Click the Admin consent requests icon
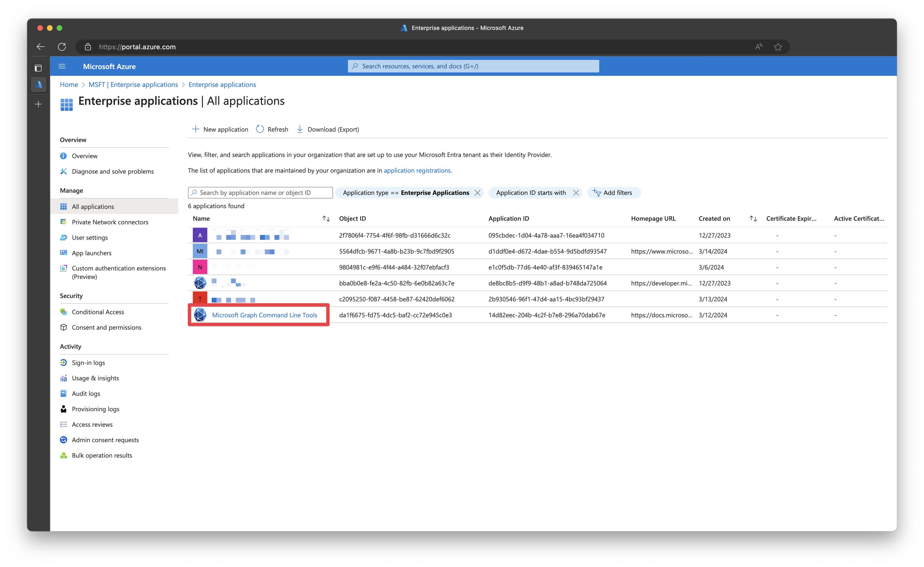924x567 pixels. click(x=63, y=440)
